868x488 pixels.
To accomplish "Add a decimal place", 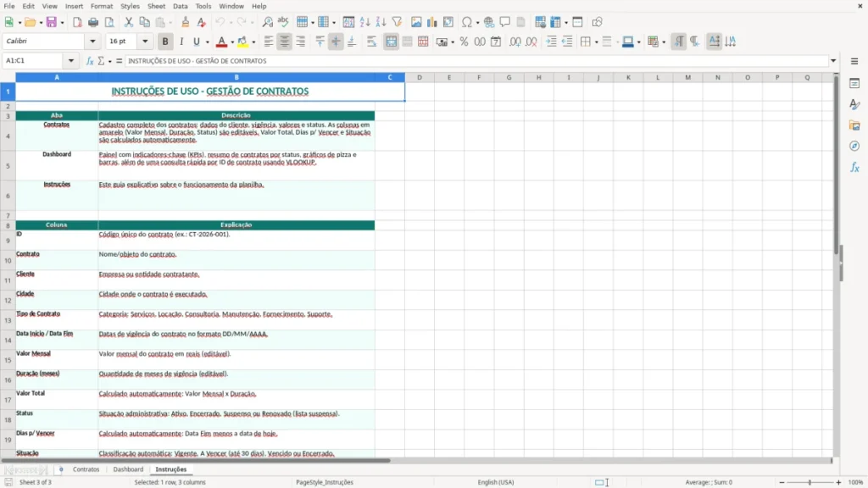I will (x=515, y=42).
